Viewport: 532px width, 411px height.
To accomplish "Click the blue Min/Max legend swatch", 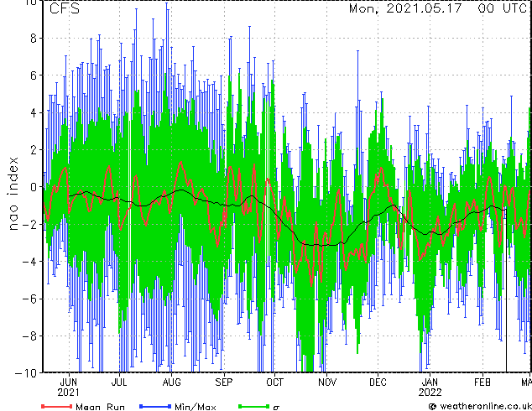I will [x=155, y=406].
